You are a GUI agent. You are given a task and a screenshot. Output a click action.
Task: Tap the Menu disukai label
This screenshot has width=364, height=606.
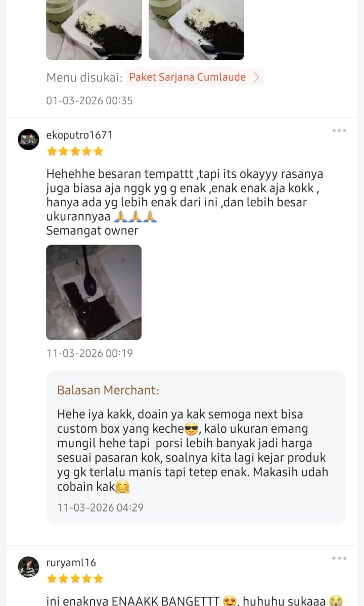point(84,78)
